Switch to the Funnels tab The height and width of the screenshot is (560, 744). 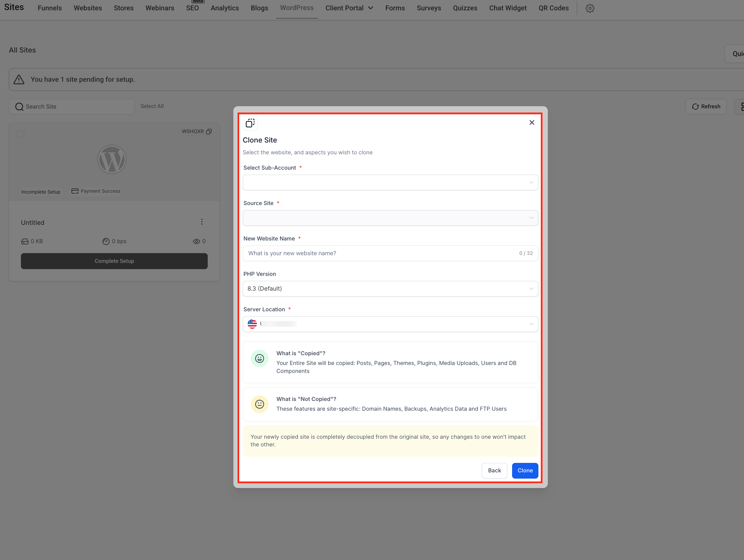click(x=50, y=8)
